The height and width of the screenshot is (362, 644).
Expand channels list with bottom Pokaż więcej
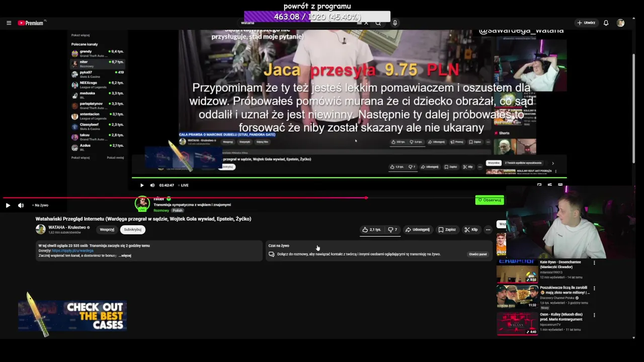click(80, 157)
